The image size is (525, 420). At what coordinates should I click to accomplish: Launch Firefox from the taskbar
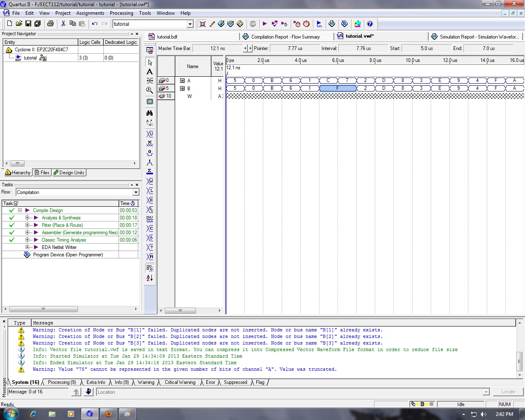(109, 414)
